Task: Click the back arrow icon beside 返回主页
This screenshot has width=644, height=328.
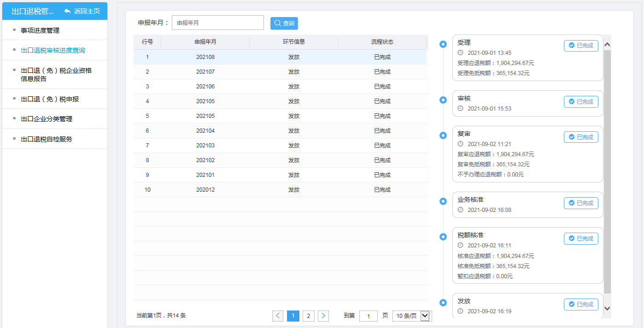Action: point(68,11)
